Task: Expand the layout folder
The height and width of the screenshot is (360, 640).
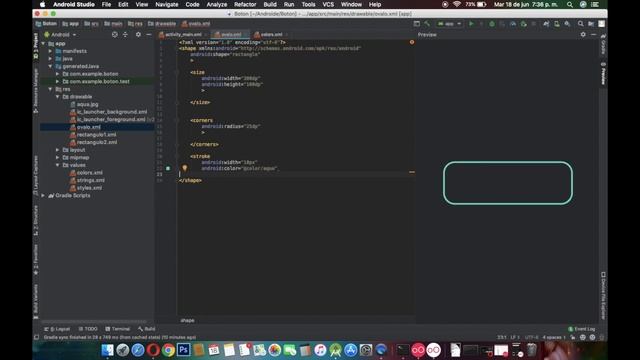Action: [58, 150]
